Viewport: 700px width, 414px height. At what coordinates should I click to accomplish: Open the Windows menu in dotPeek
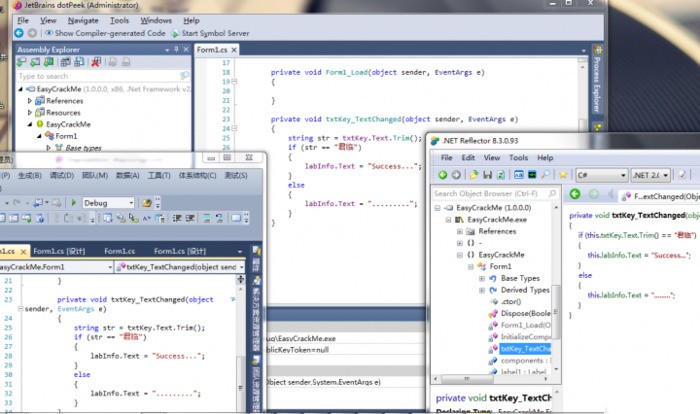pyautogui.click(x=156, y=21)
